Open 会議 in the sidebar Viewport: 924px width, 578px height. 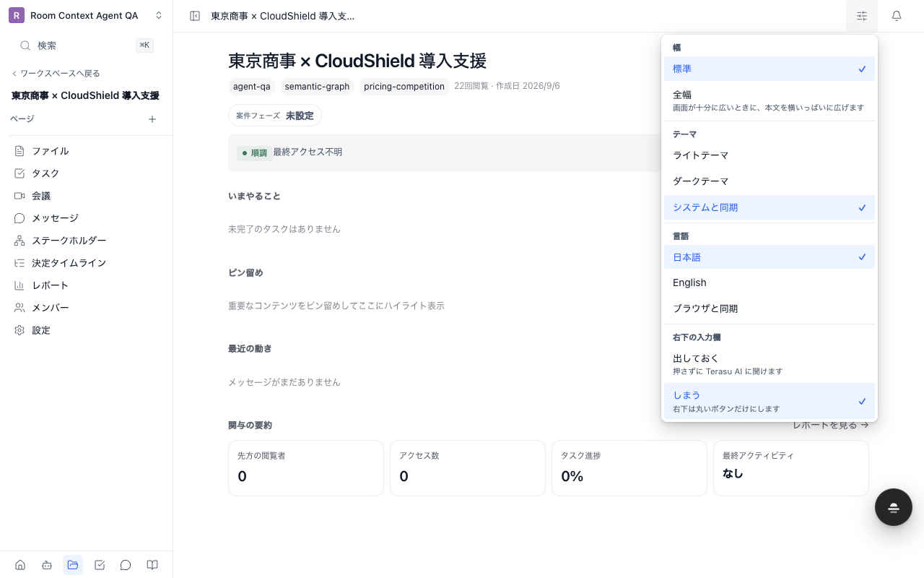pos(87,196)
